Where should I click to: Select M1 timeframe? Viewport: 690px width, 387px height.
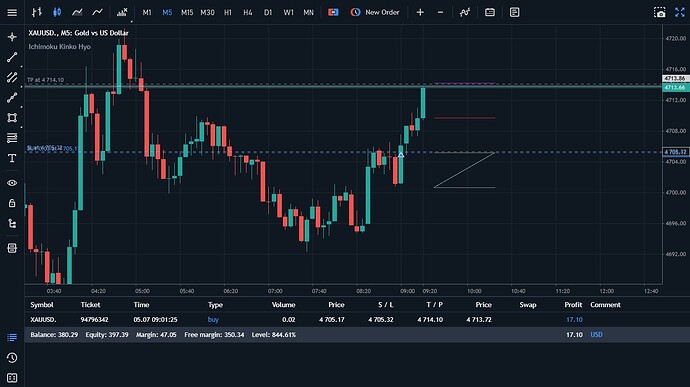[147, 13]
